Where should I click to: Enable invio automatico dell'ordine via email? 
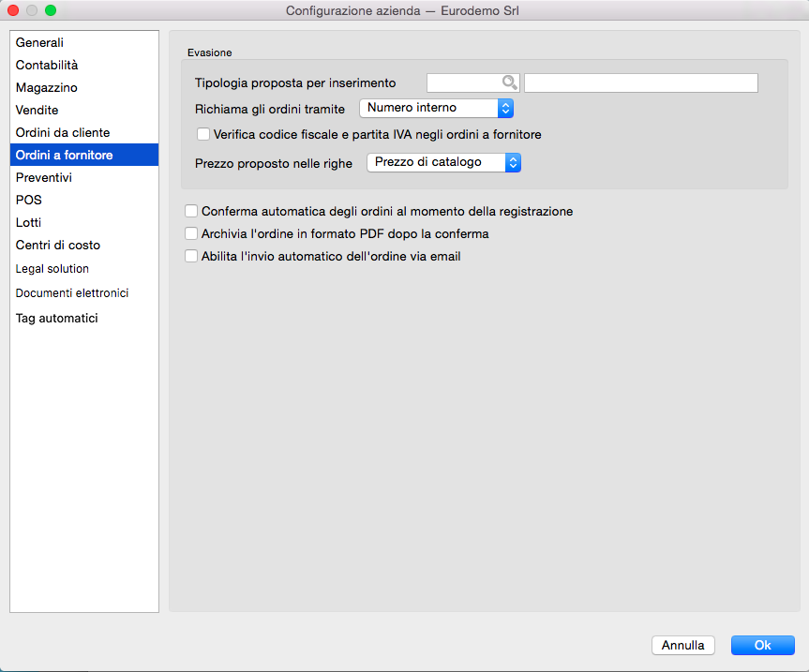tap(191, 256)
